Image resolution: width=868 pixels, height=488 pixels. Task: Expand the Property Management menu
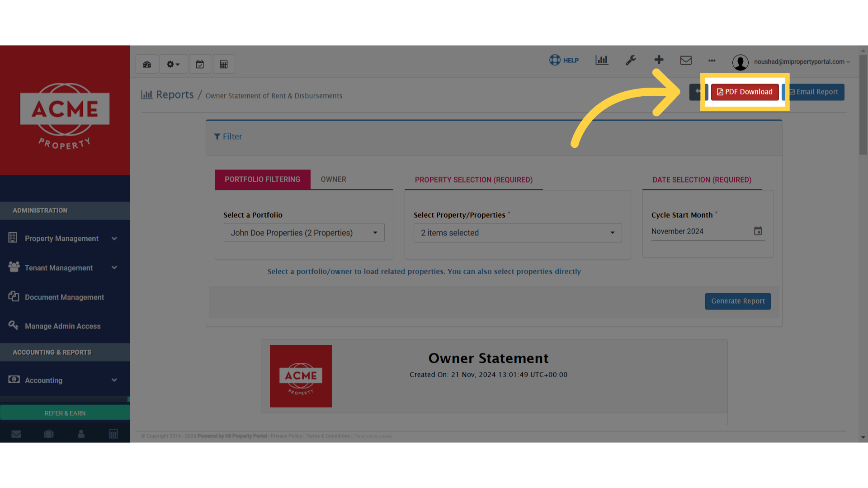(65, 239)
